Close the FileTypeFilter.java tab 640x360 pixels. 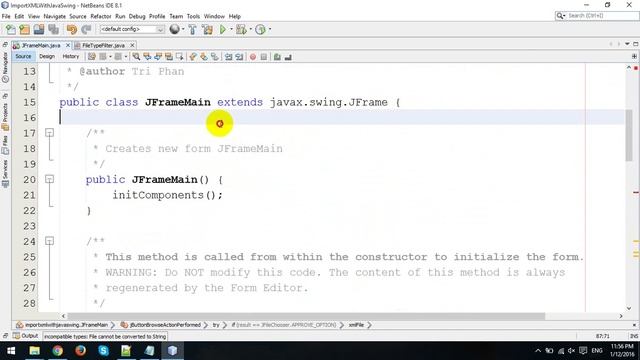point(132,45)
